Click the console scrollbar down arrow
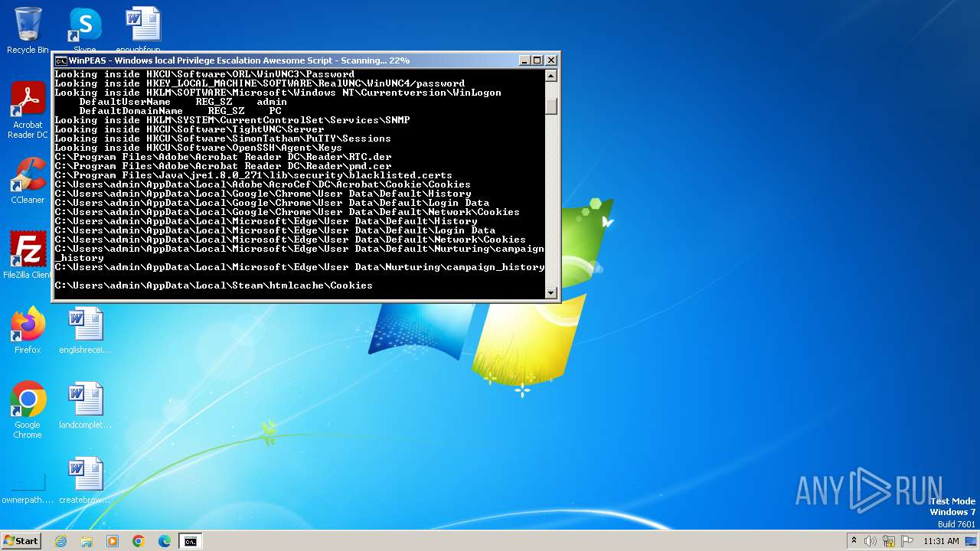This screenshot has height=551, width=980. (550, 293)
